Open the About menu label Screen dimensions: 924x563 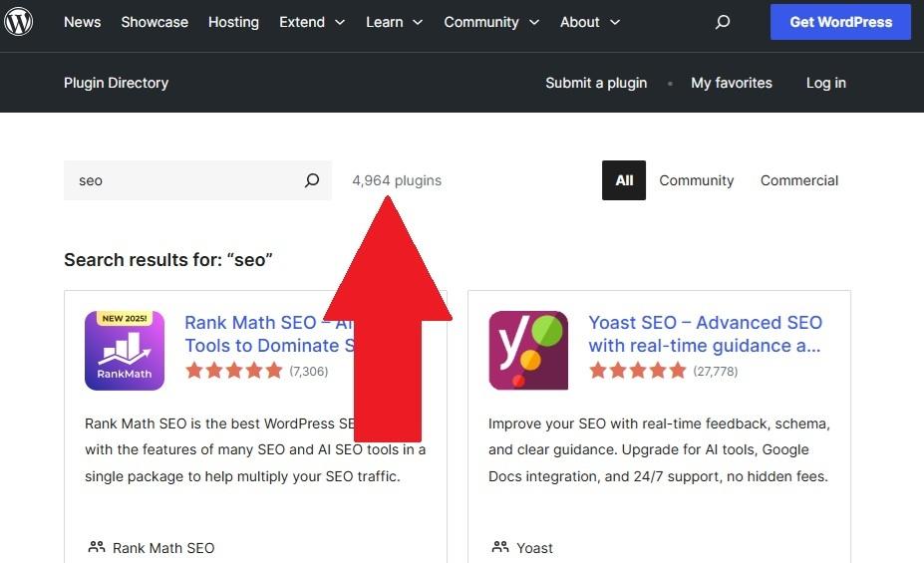click(x=579, y=22)
